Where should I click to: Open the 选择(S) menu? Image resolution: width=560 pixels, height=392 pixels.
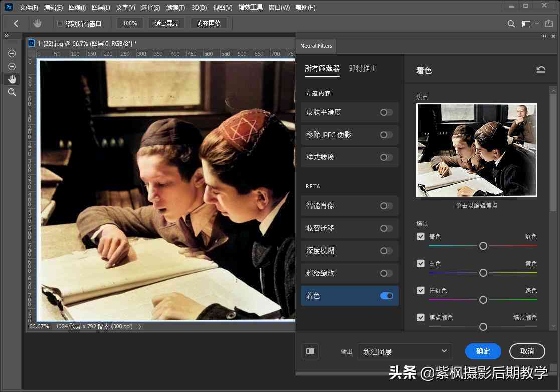150,7
